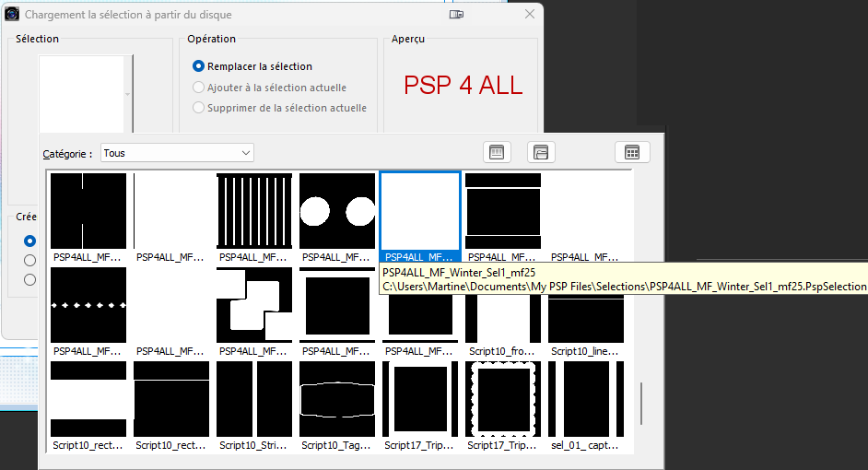Choose the dotted diamond line selection thumbnail

[x=88, y=305]
